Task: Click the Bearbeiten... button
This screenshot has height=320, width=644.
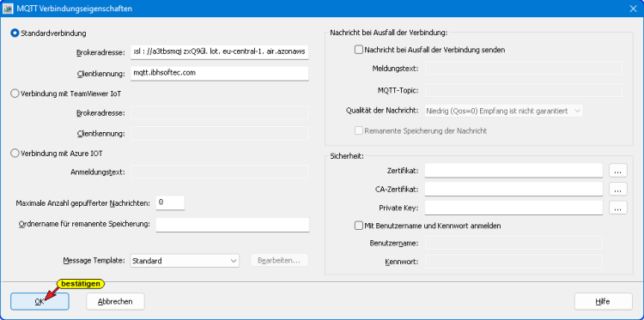Action: click(x=279, y=261)
